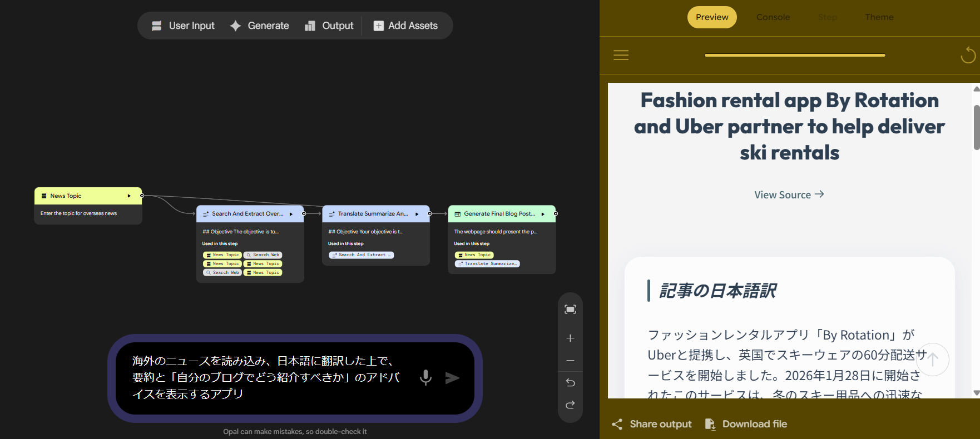Zoom in with the plus icon
The image size is (980, 439).
(570, 338)
